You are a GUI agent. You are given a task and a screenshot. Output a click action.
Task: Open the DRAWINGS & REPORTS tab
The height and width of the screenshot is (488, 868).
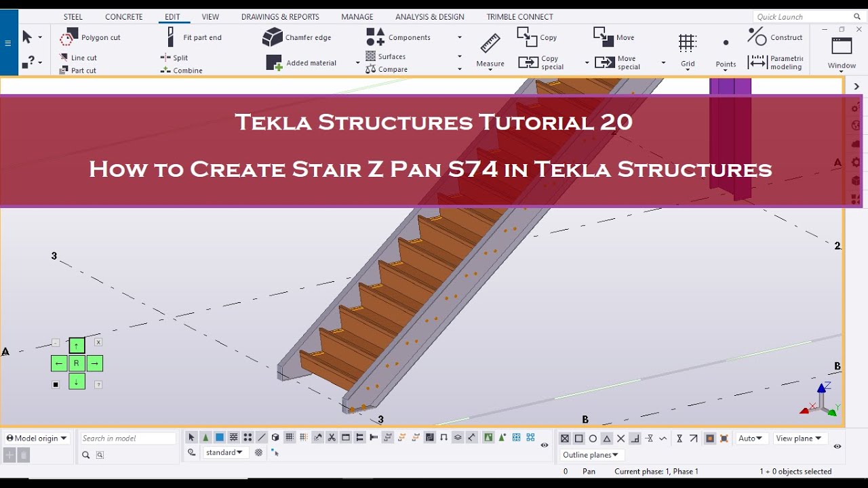click(280, 17)
